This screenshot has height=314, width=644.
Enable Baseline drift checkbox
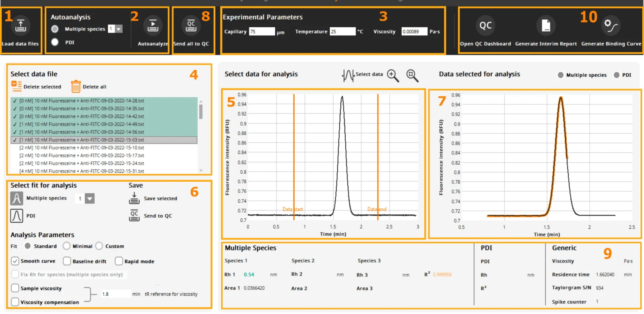[67, 261]
